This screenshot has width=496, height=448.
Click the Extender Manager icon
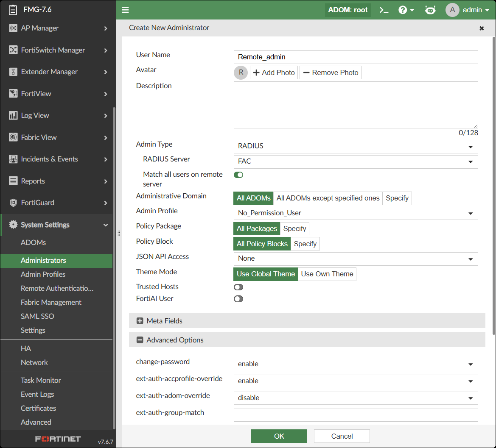click(13, 72)
